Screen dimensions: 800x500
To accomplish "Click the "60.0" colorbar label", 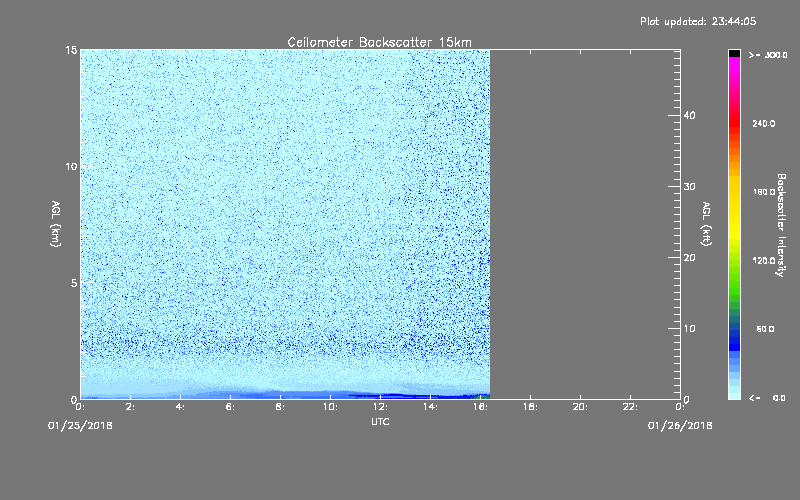I will [765, 329].
